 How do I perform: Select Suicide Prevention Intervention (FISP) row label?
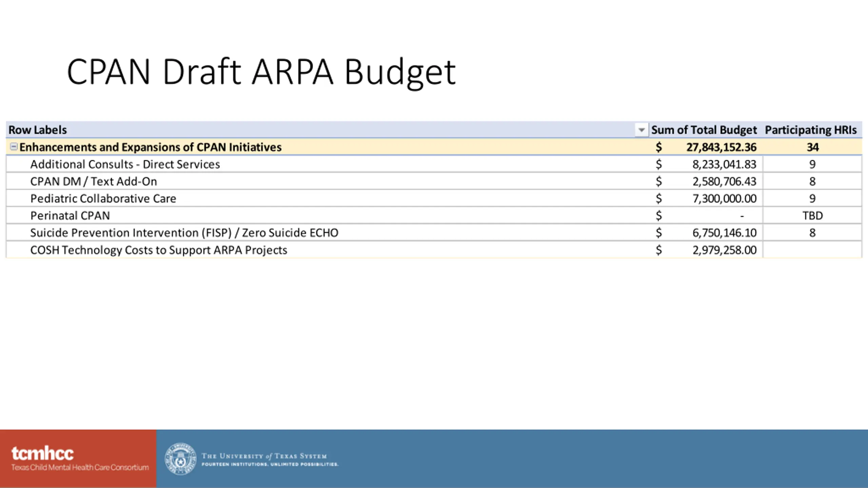[184, 233]
